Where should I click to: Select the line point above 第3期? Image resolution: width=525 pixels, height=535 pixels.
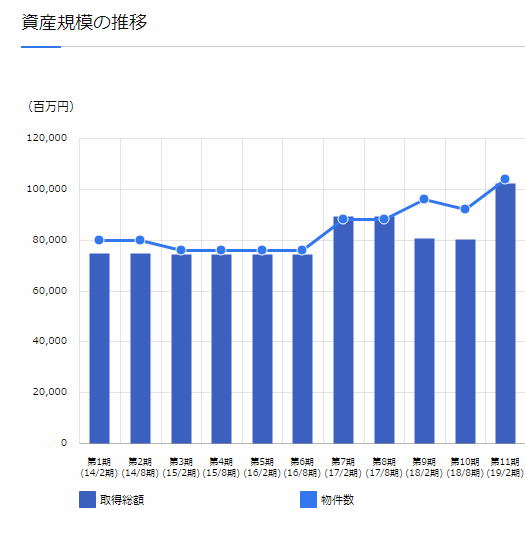pos(181,250)
